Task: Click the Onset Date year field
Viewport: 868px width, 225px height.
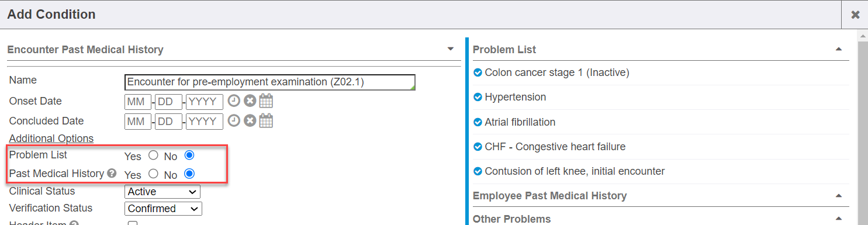Action: (204, 102)
